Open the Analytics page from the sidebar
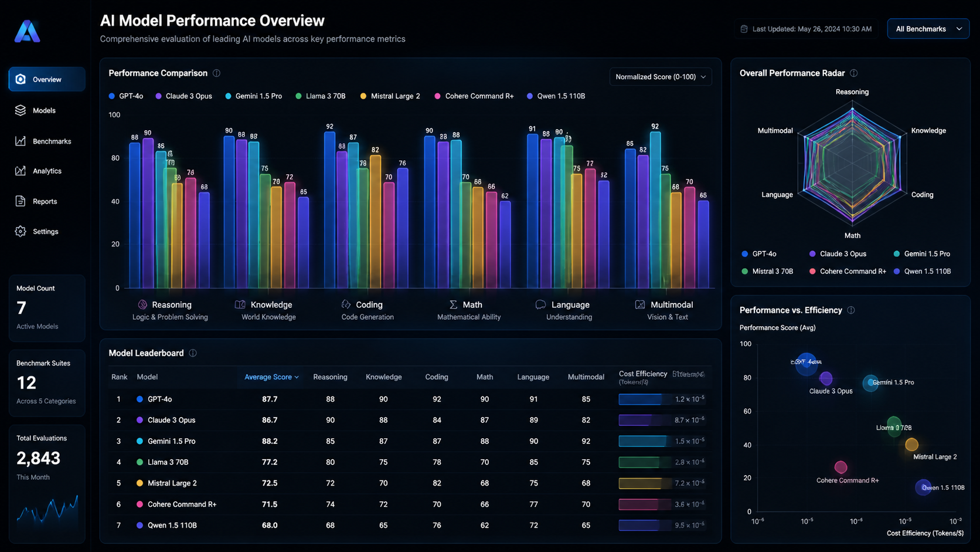 point(47,171)
